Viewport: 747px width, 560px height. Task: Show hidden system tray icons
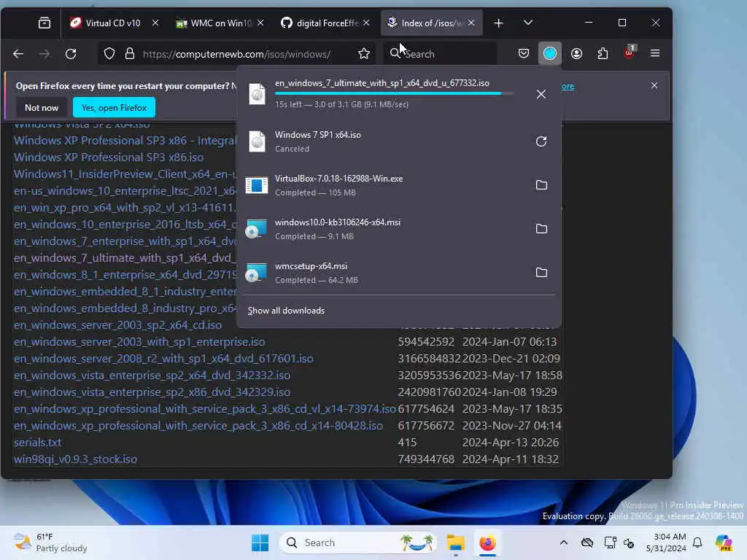pos(564,542)
